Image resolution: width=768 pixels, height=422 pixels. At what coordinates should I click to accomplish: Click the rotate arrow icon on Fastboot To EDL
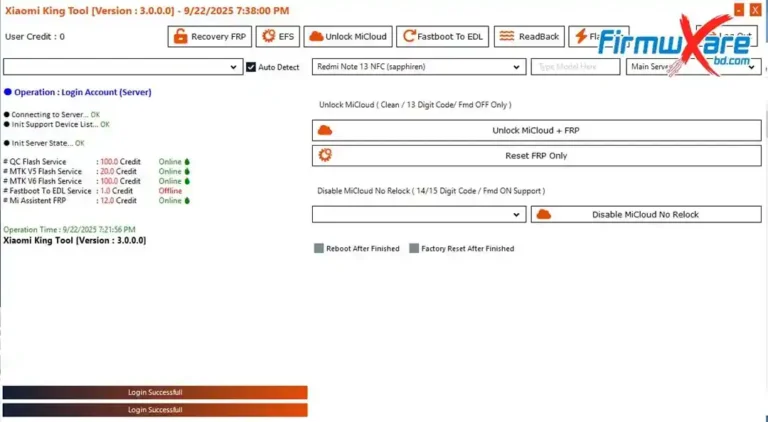point(409,36)
